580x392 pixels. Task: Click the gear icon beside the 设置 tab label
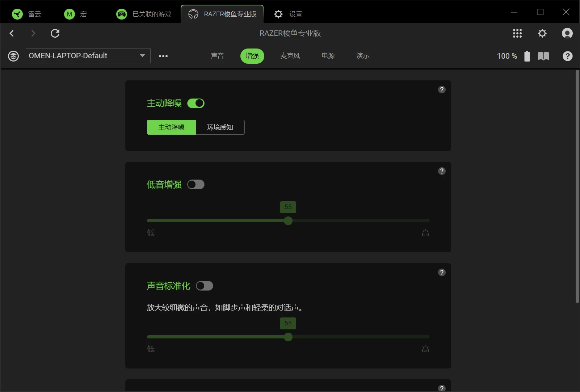(x=278, y=14)
